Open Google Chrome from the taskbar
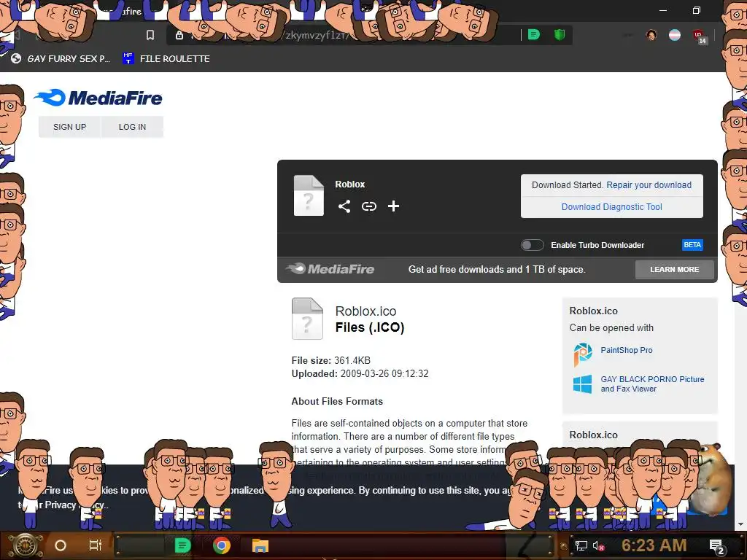Screen dimensions: 747x560 coord(222,545)
